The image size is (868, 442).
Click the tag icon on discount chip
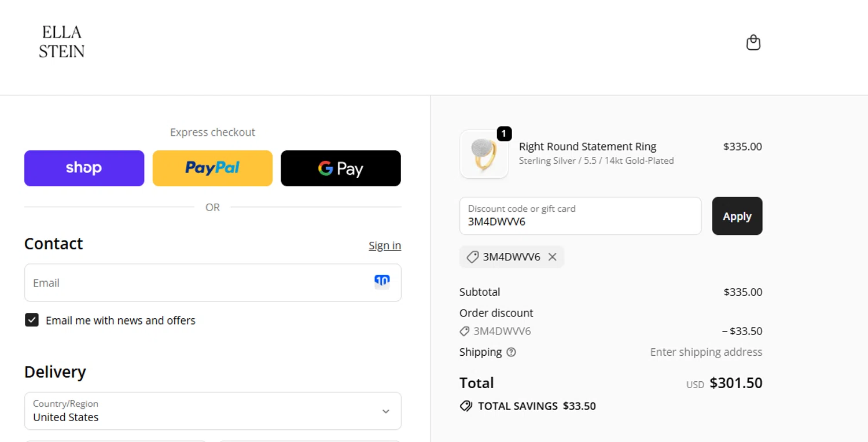473,257
